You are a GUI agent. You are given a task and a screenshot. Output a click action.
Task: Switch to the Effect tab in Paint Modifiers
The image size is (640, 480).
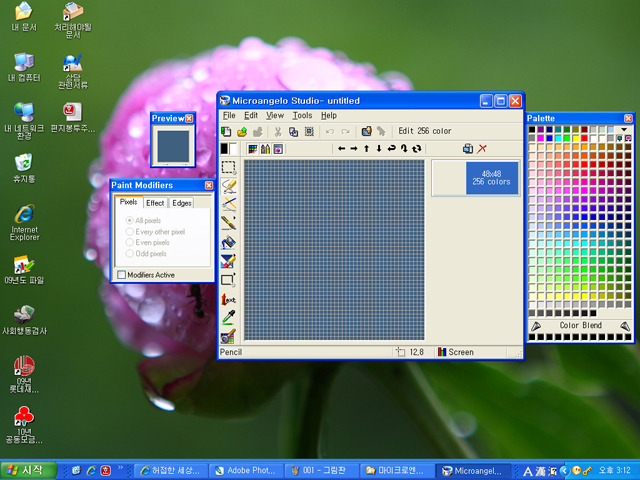(155, 203)
